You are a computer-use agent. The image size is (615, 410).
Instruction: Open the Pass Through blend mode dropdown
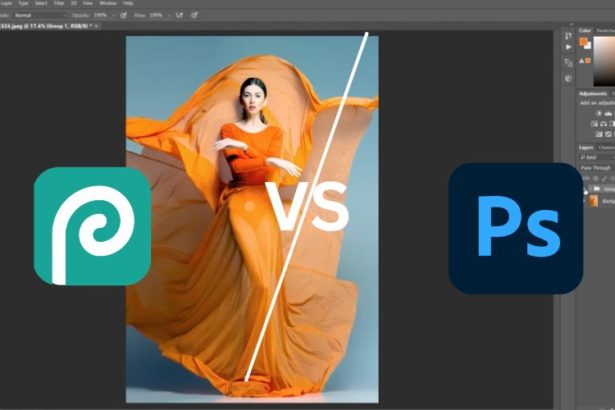click(x=597, y=168)
